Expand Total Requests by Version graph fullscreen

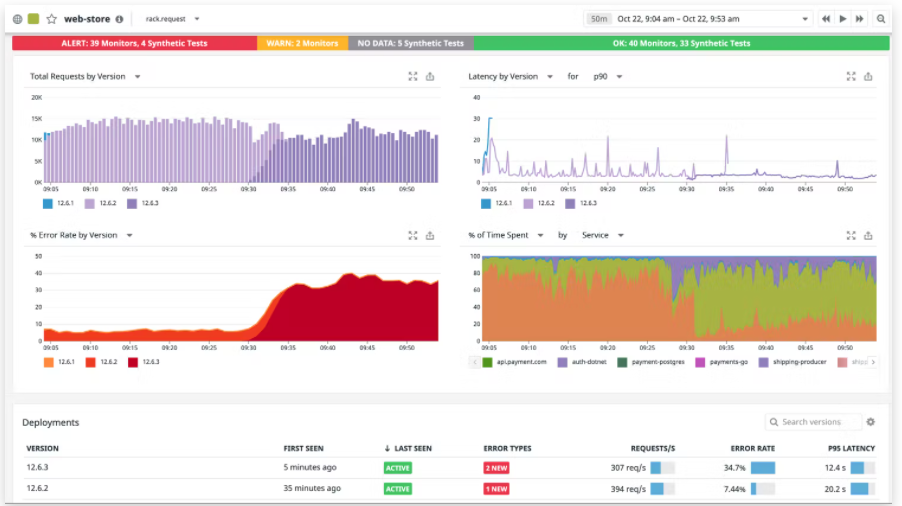412,77
